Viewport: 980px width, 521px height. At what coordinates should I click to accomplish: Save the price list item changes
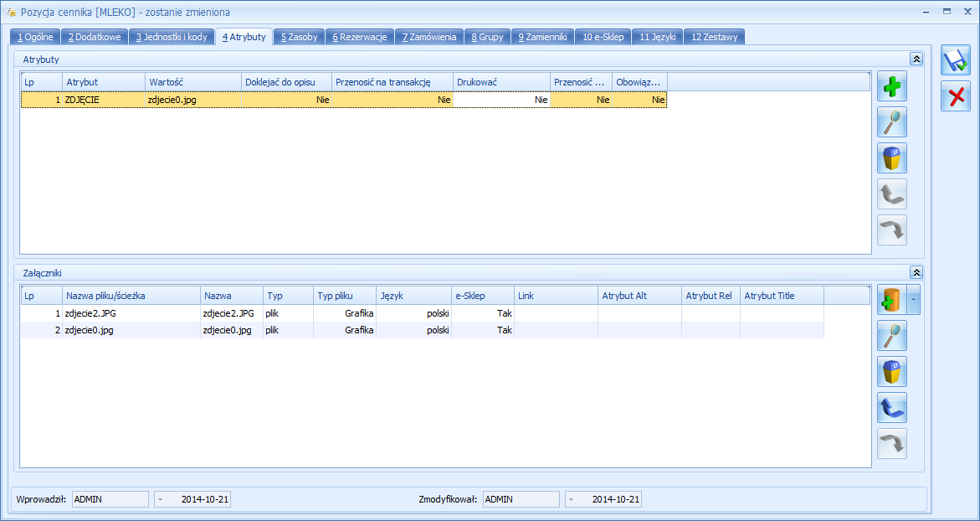pyautogui.click(x=955, y=60)
